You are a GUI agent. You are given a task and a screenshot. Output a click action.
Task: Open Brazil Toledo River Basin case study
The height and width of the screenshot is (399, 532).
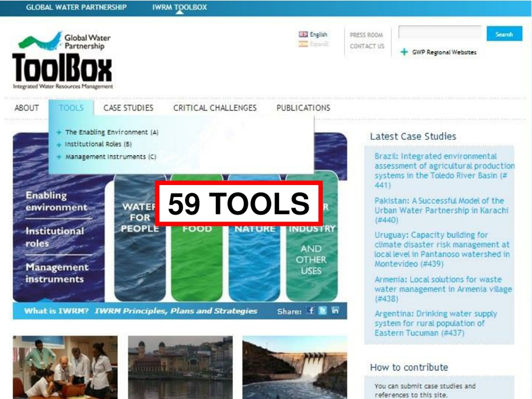click(x=445, y=171)
